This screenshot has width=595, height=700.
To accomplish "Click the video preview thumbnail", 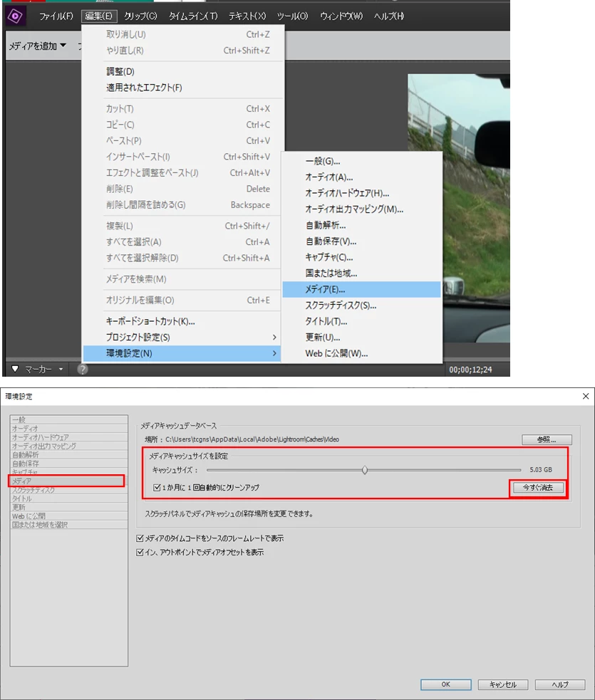I will click(459, 208).
